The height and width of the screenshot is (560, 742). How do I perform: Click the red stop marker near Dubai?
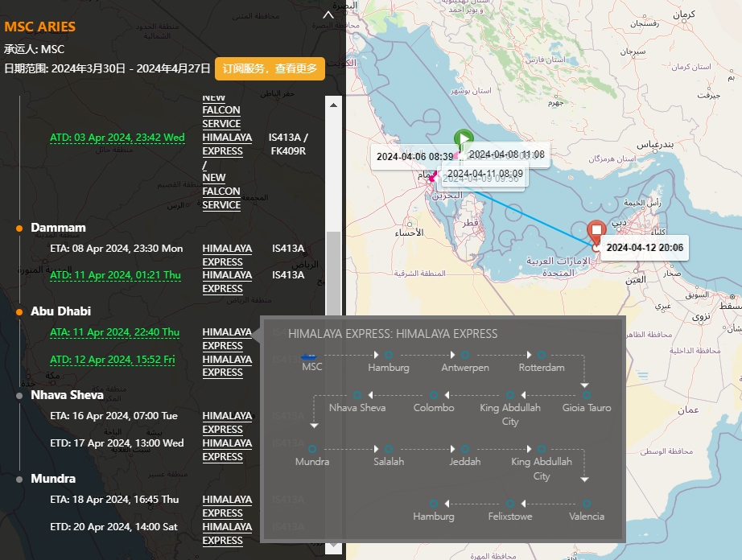pos(596,231)
